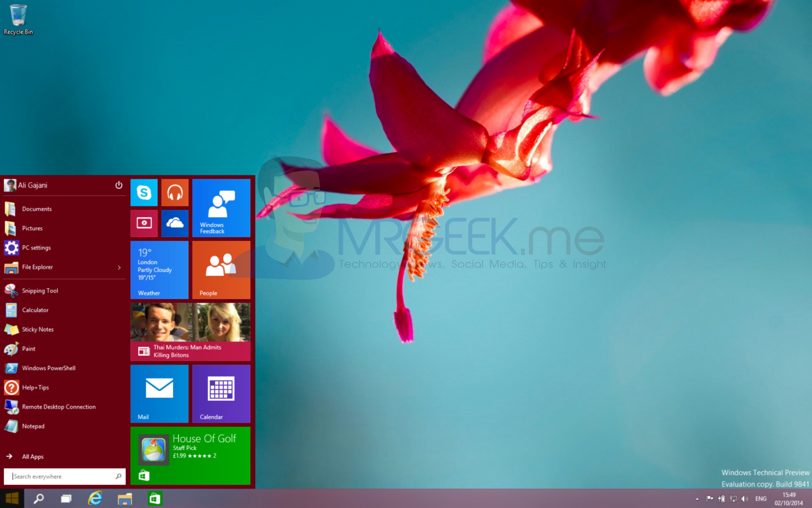The height and width of the screenshot is (508, 812).
Task: Click the ENG language indicator
Action: [761, 499]
